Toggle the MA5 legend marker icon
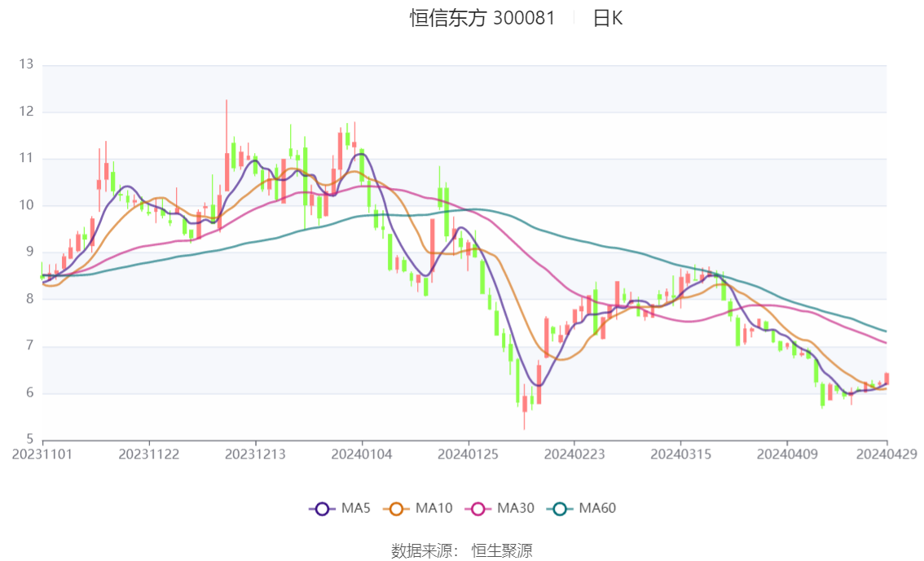Viewport: 924px width, 561px height. [x=322, y=509]
